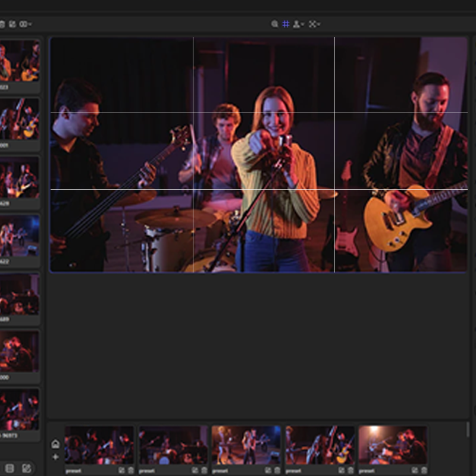Delete the first preset using trash icon
The width and height of the screenshot is (476, 476).
point(130,470)
